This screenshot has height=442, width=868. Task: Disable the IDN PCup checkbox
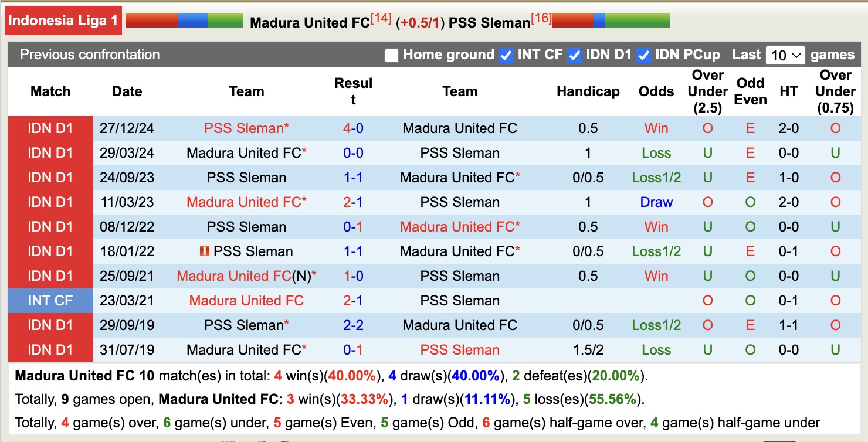click(643, 55)
